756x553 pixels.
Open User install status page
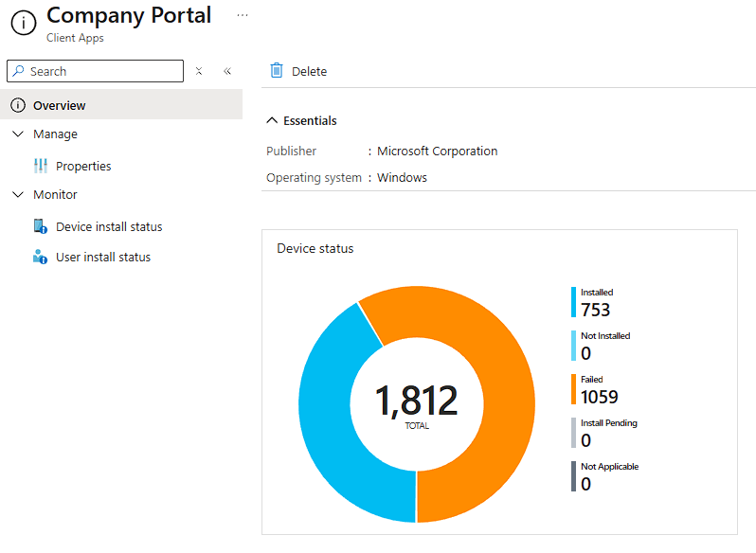(103, 258)
